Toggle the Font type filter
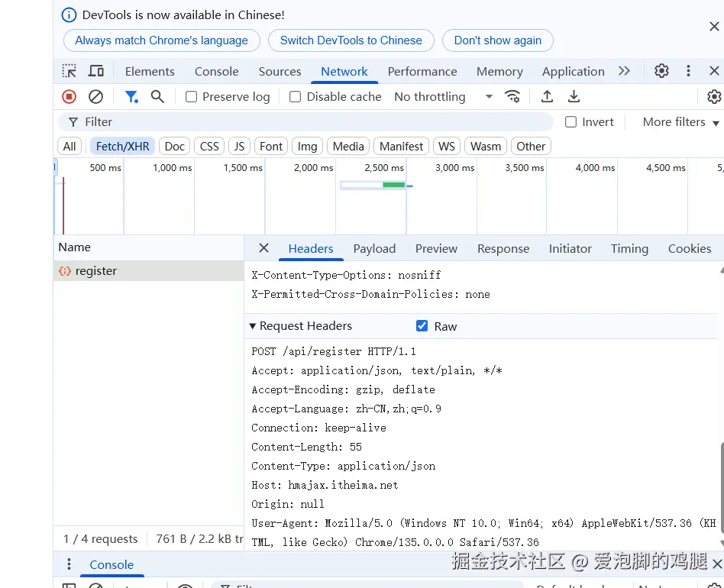 click(x=271, y=147)
